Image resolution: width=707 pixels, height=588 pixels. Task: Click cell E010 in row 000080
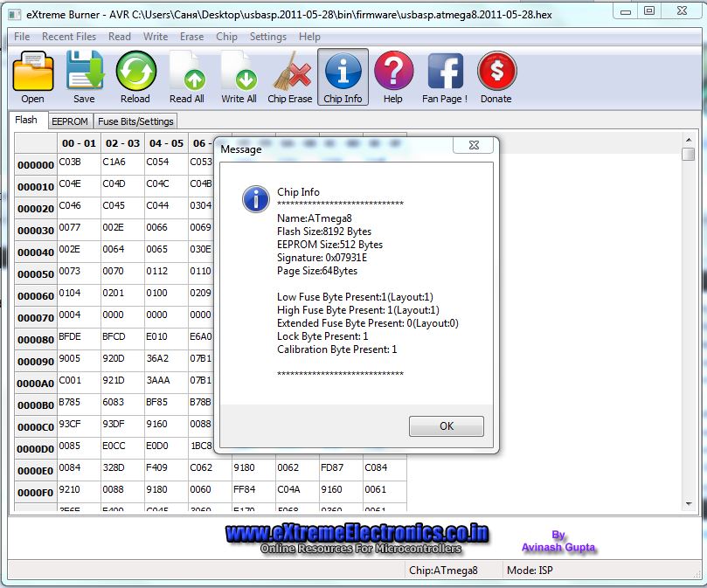coord(166,340)
